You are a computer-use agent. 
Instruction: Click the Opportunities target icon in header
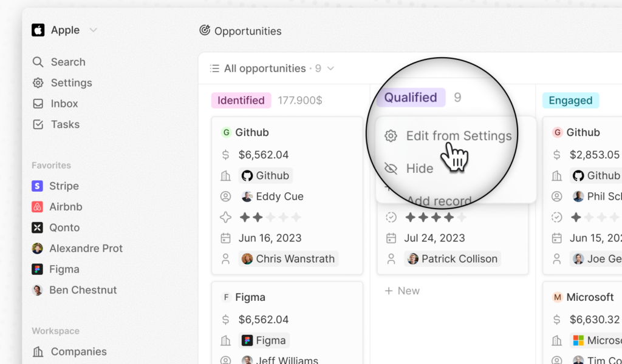(x=205, y=30)
